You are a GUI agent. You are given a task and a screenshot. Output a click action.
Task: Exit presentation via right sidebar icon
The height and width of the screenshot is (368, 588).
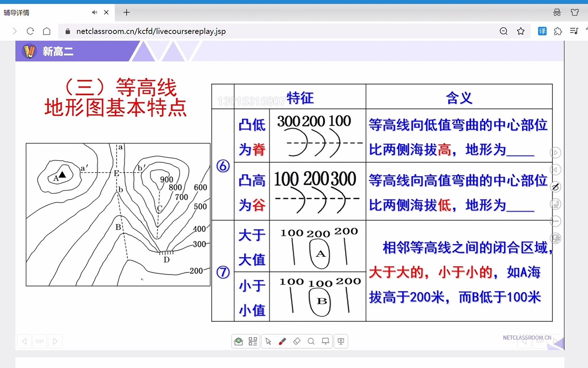pyautogui.click(x=556, y=238)
